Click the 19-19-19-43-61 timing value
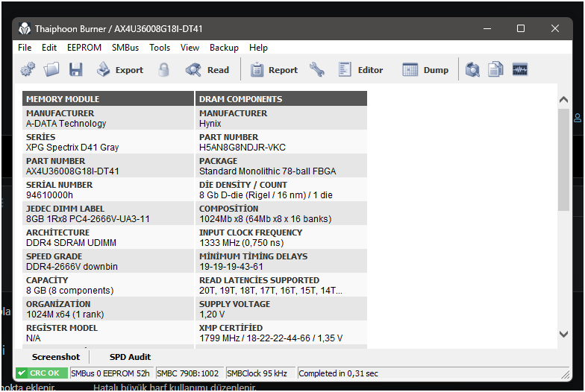 (x=231, y=267)
